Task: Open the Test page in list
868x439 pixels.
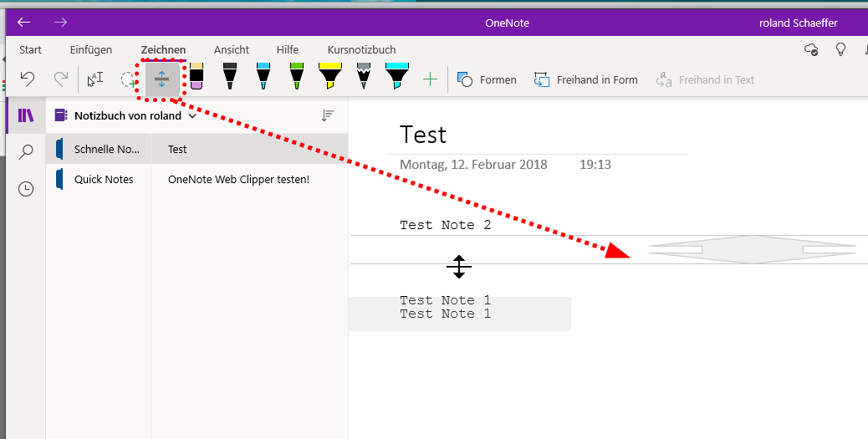Action: tap(250, 149)
